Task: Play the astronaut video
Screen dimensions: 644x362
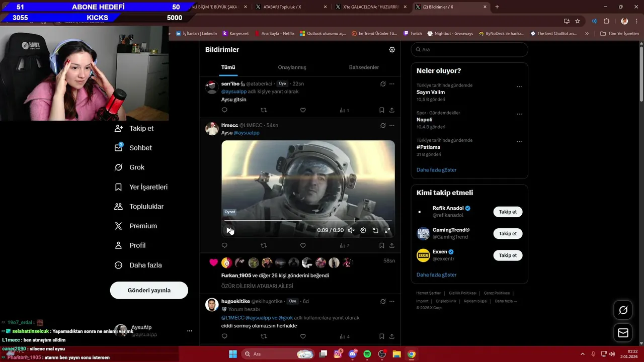Action: point(229,230)
